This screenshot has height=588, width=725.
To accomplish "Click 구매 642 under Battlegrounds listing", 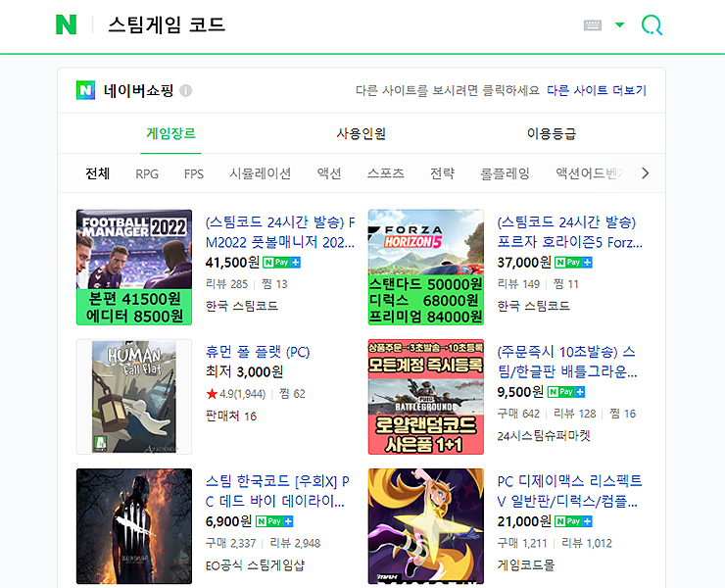I will [519, 414].
